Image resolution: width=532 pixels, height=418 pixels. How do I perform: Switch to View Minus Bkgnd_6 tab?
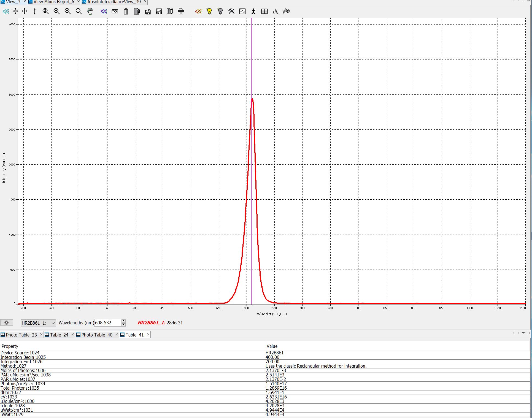pyautogui.click(x=54, y=2)
